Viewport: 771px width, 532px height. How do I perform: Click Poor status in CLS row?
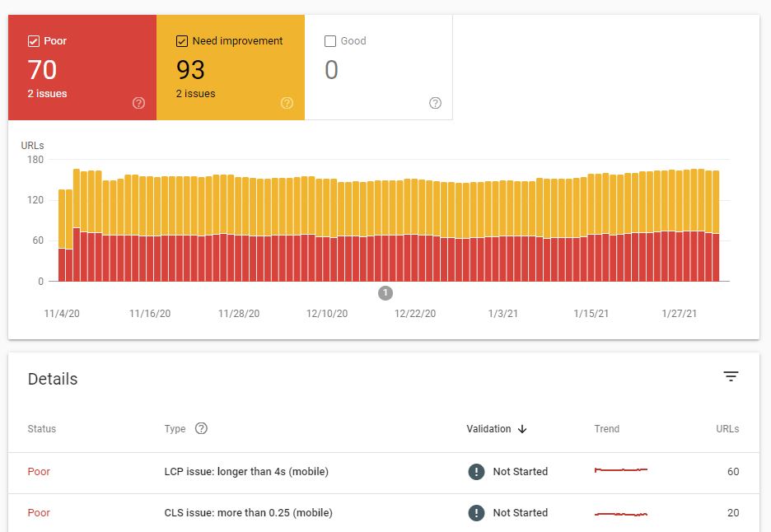39,513
